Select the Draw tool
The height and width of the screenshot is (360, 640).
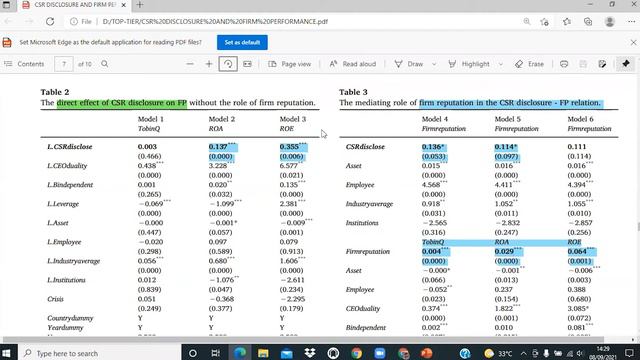pos(409,64)
